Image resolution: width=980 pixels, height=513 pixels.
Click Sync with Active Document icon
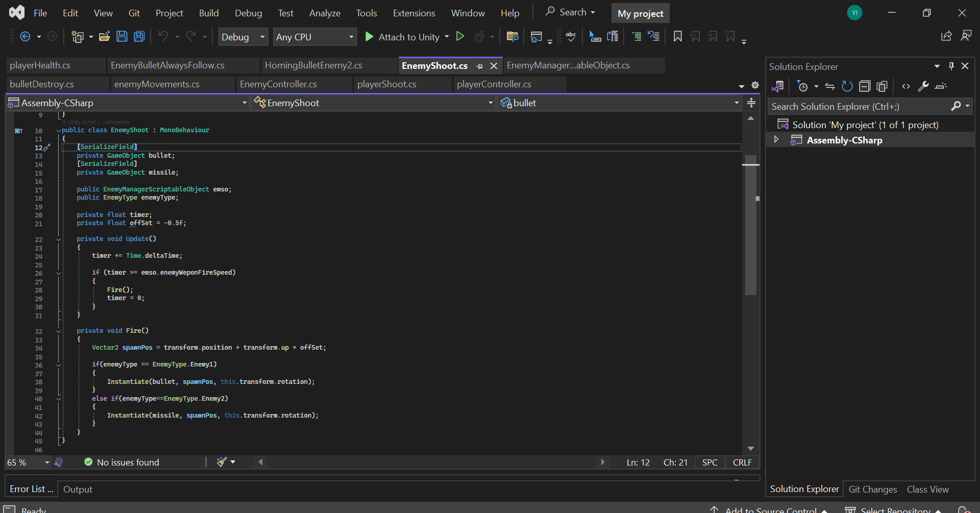[830, 86]
